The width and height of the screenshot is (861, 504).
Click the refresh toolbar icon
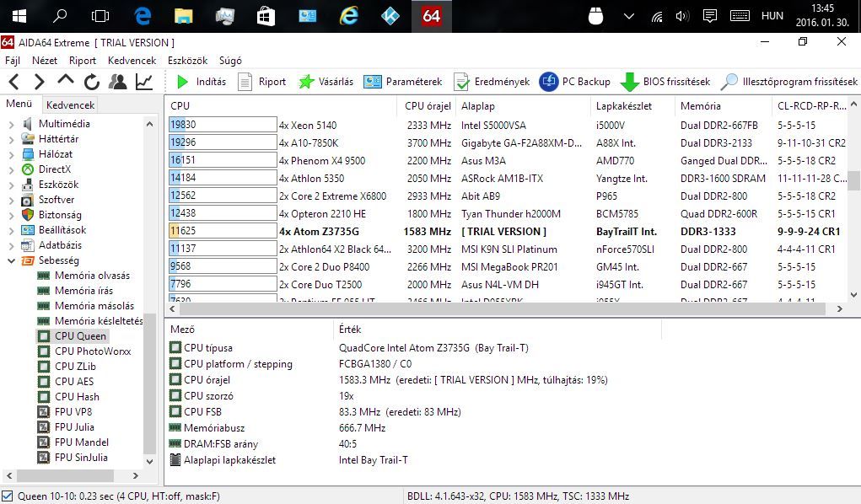pos(92,82)
